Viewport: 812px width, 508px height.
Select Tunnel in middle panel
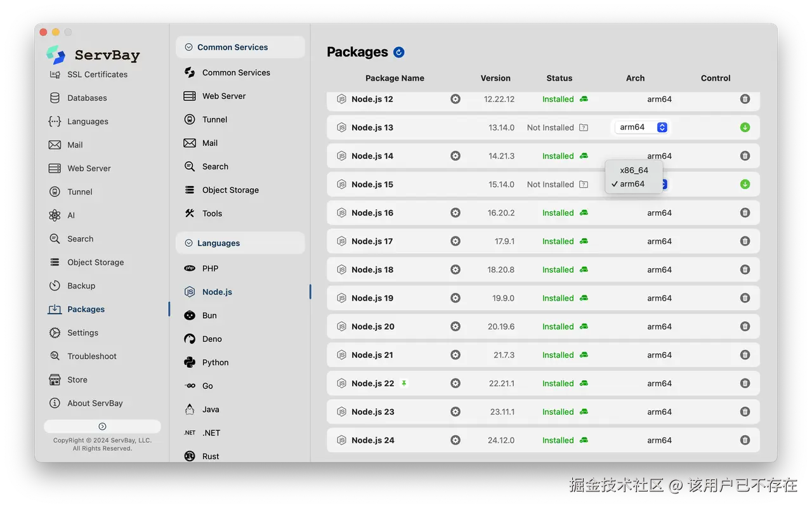click(x=206, y=119)
